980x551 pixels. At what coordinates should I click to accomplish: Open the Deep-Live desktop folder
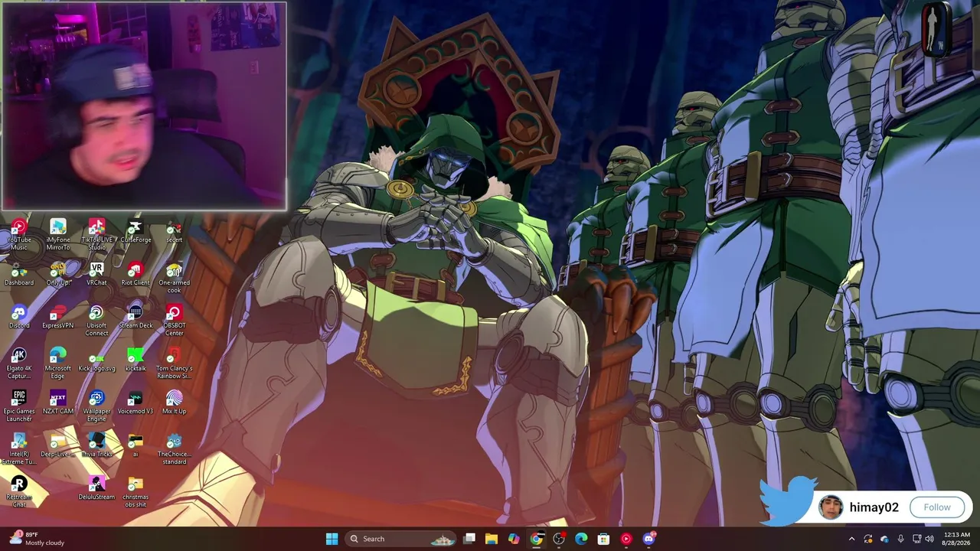click(x=58, y=445)
